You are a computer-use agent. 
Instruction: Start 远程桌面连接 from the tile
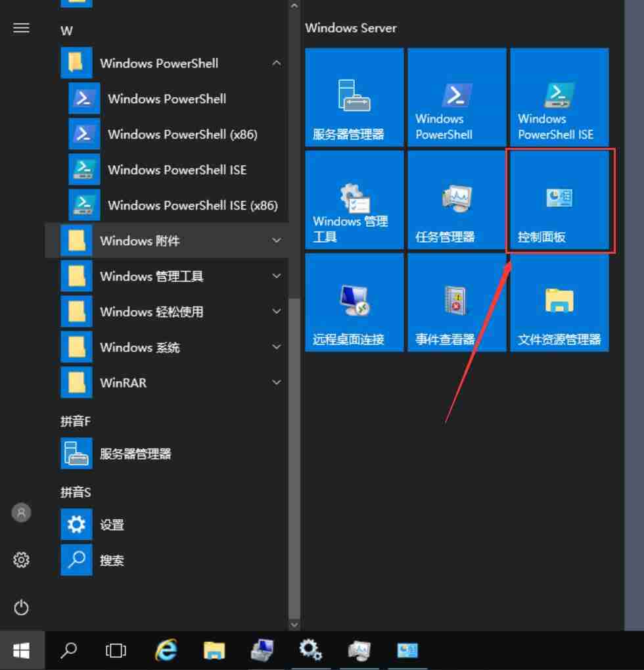click(x=354, y=303)
